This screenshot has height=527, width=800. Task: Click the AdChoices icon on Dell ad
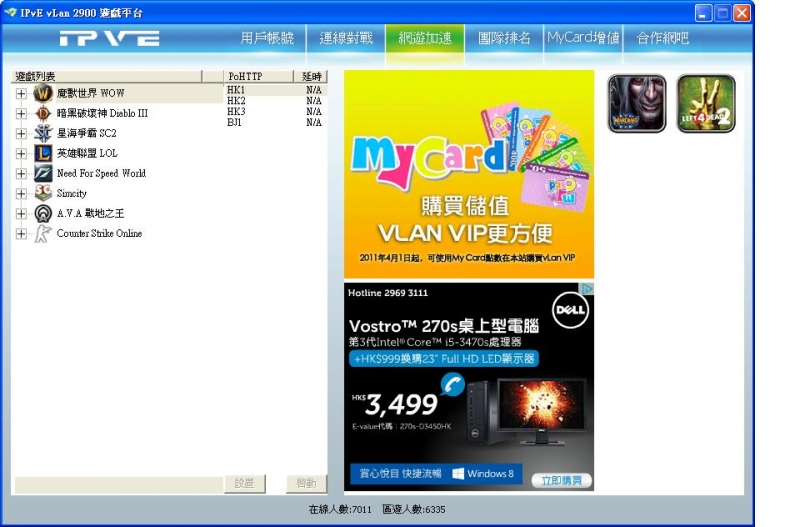[588, 289]
